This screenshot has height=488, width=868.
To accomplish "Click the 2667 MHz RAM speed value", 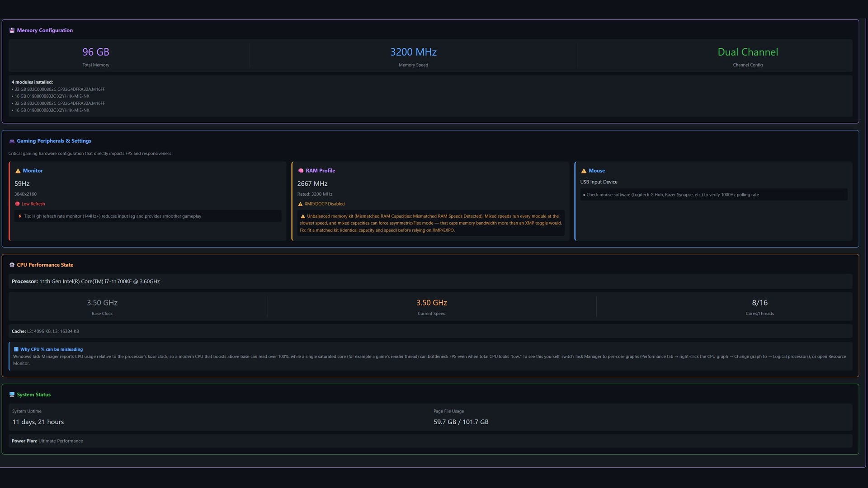I will pos(312,183).
